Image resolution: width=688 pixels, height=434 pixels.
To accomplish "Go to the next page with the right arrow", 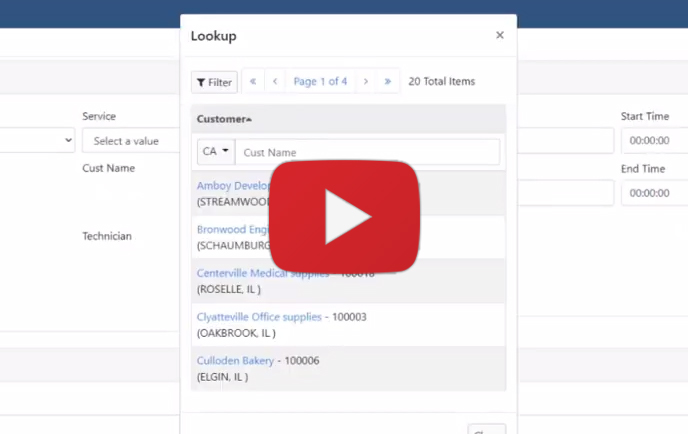I will point(366,82).
